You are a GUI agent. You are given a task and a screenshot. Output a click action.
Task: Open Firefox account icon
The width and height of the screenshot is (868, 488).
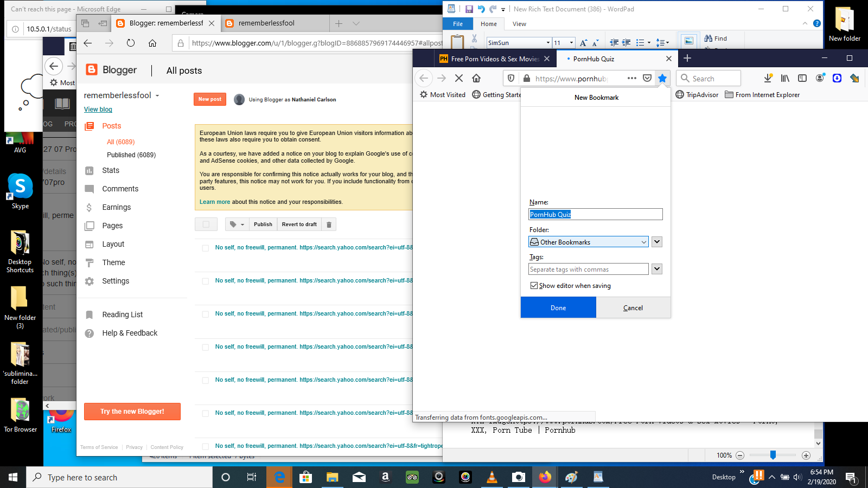820,78
